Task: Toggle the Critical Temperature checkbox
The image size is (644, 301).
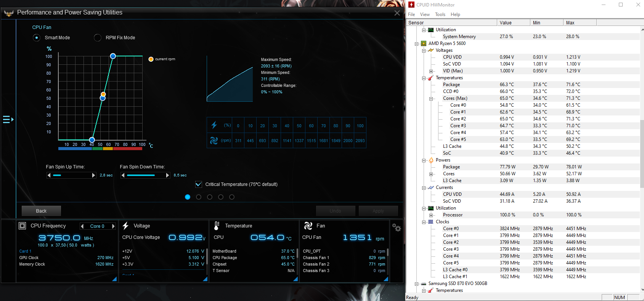Action: (199, 184)
